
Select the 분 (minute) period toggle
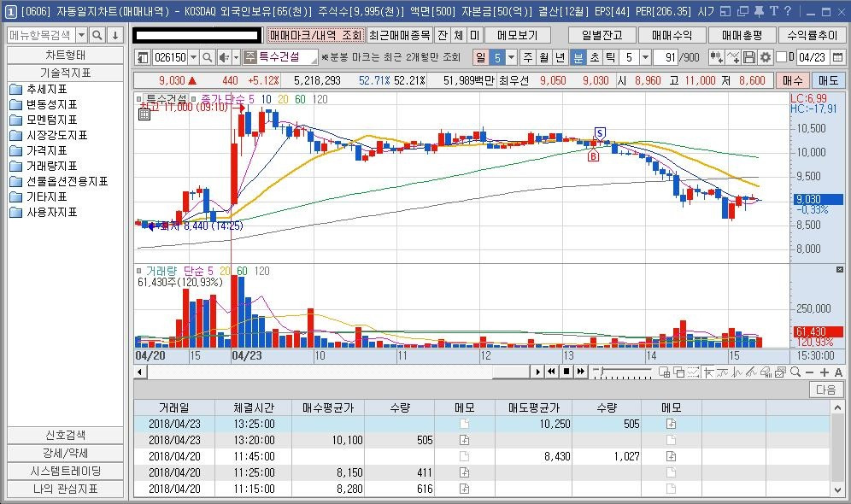coord(578,57)
